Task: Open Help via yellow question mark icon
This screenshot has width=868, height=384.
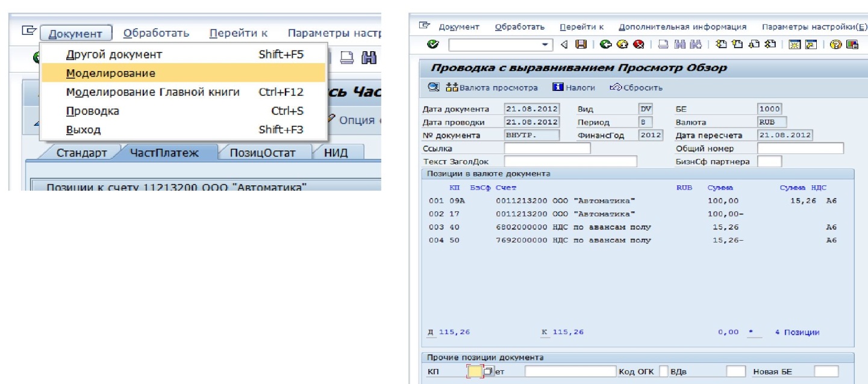Action: click(x=835, y=45)
